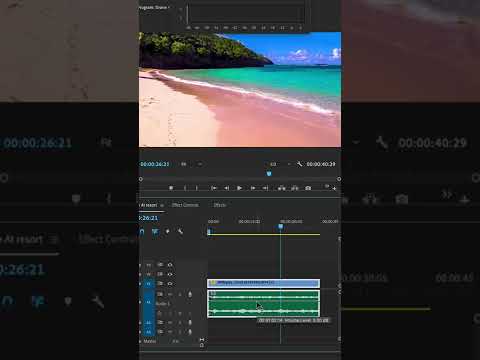
Task: Toggle targeting for track A2
Action: pyautogui.click(x=149, y=322)
